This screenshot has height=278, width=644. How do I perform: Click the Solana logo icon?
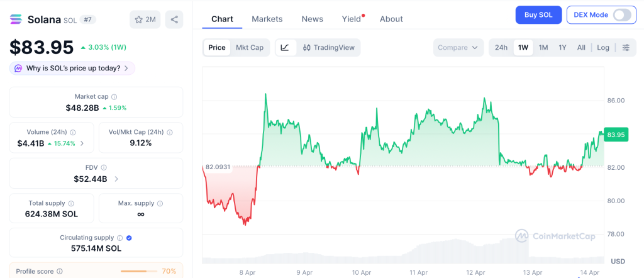16,19
